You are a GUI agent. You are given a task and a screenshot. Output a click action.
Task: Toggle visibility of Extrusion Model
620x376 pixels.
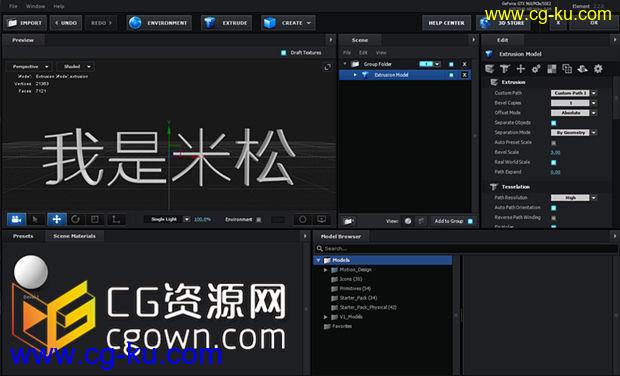[x=451, y=75]
